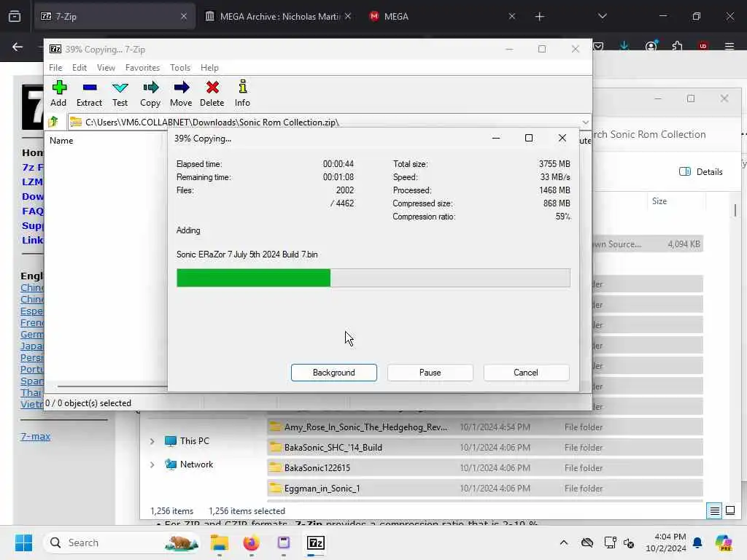Click the taskbar Search box

tap(123, 542)
